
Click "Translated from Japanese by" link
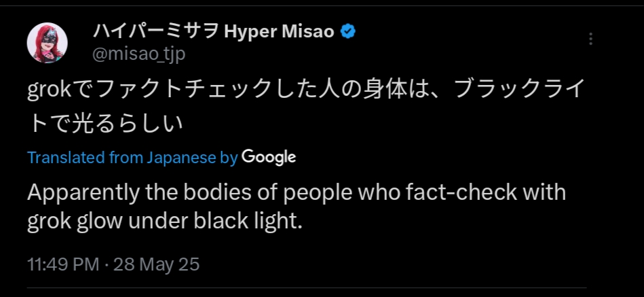coord(132,158)
